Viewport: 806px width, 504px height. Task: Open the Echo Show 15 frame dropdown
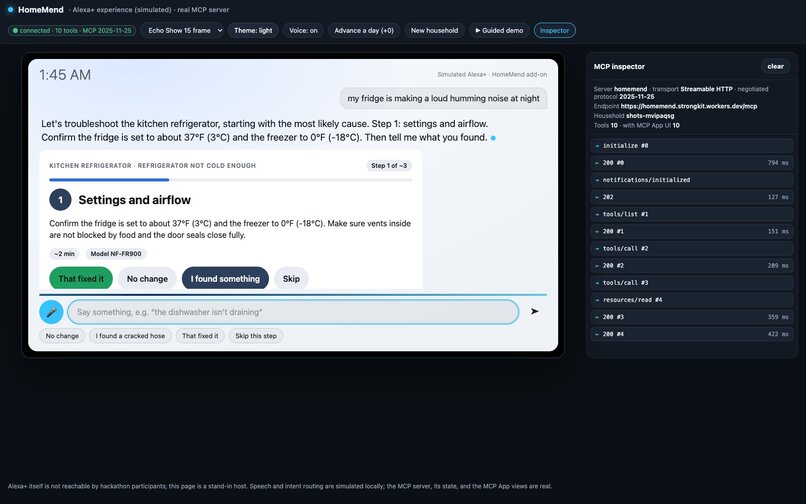click(182, 30)
